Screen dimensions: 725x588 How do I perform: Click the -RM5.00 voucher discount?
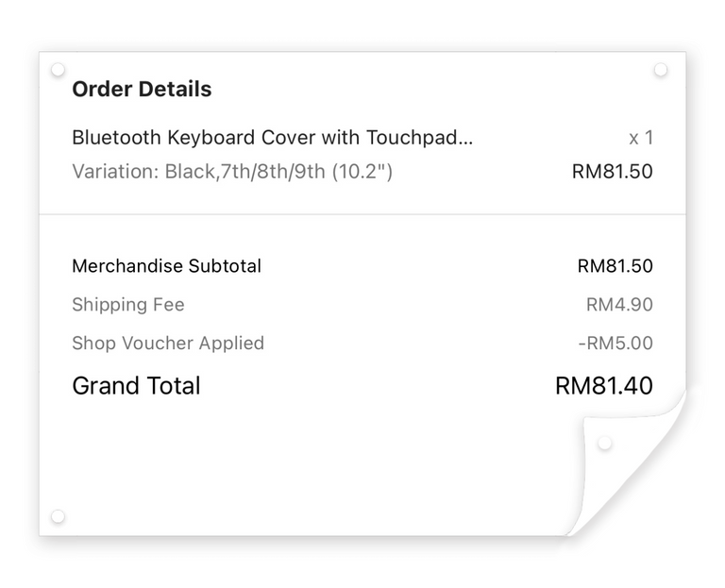click(615, 343)
